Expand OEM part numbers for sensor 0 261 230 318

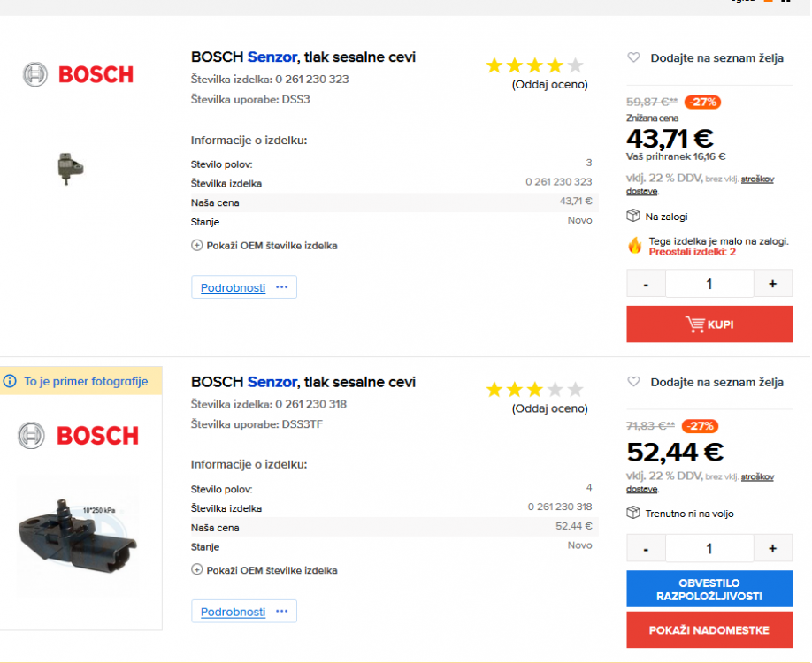(264, 570)
